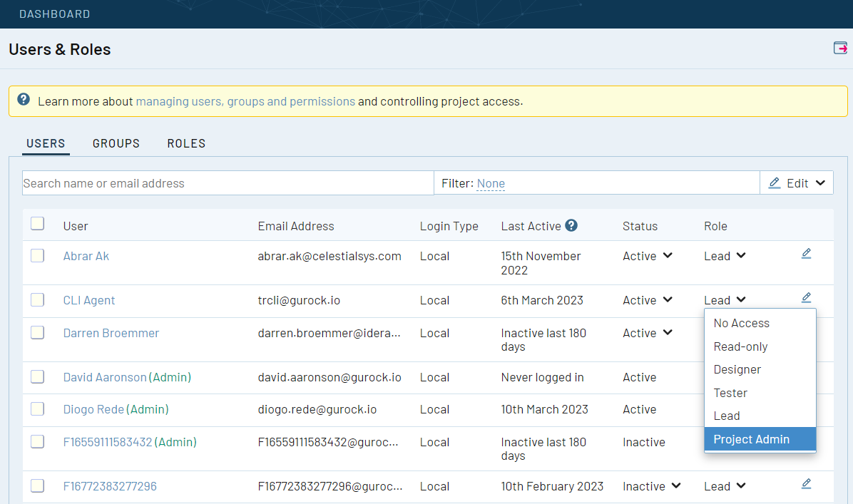Select Read-only in the role menu

pos(740,346)
